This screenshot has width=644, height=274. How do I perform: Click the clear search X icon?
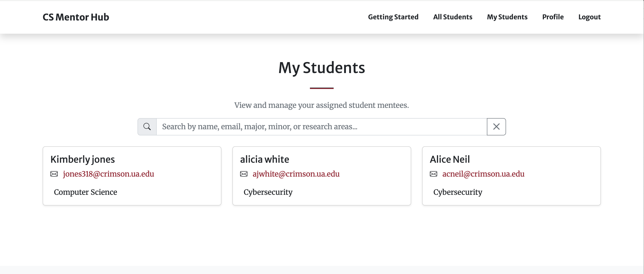[x=496, y=127]
